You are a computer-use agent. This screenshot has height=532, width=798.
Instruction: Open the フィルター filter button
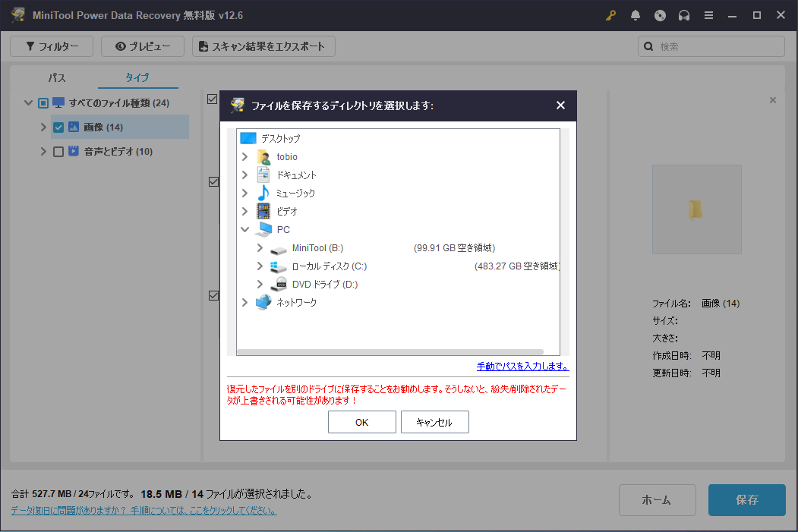coord(52,46)
